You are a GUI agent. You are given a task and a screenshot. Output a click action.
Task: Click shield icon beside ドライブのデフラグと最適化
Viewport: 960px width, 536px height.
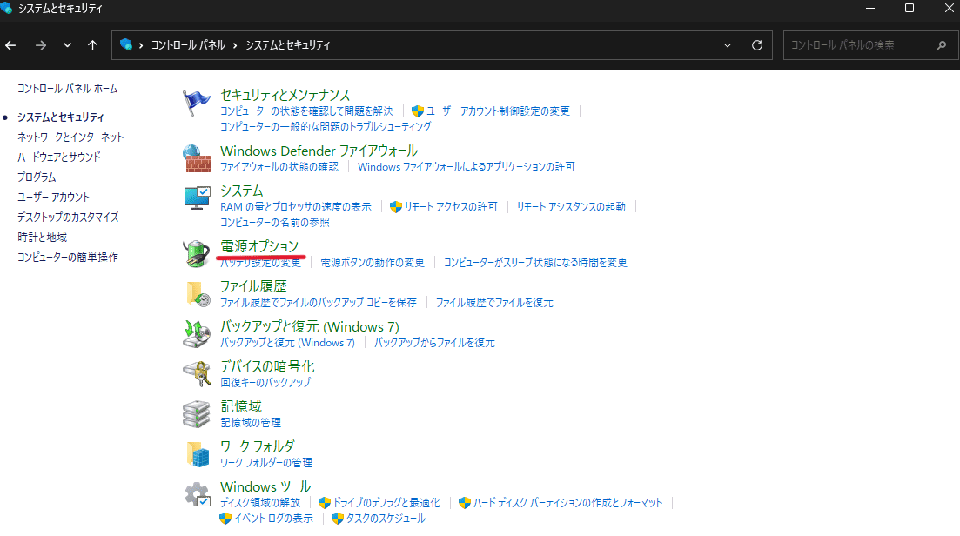(324, 502)
